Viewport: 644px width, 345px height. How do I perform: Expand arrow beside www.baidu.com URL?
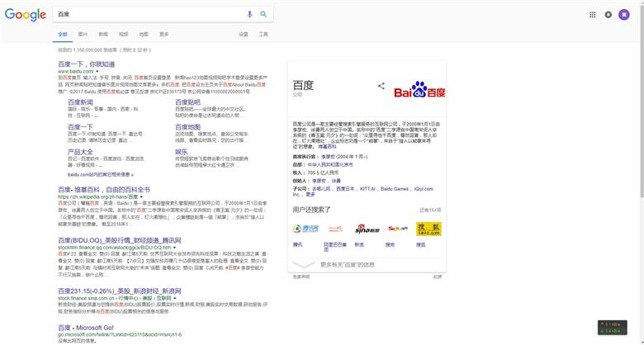pos(97,72)
